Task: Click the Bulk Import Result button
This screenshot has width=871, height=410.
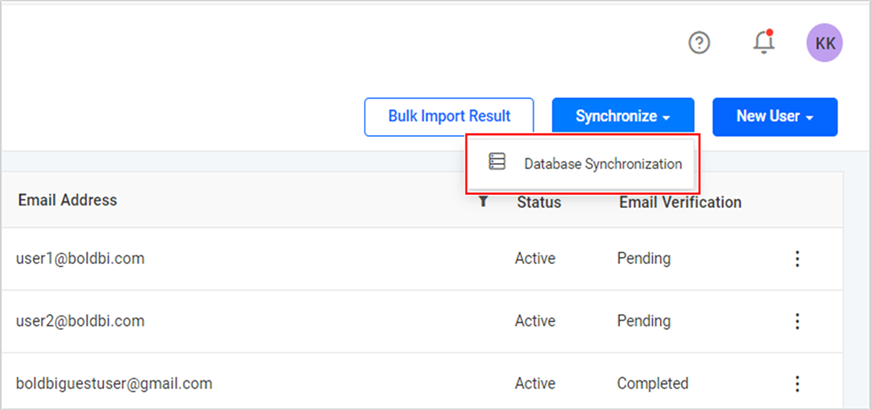Action: (449, 117)
